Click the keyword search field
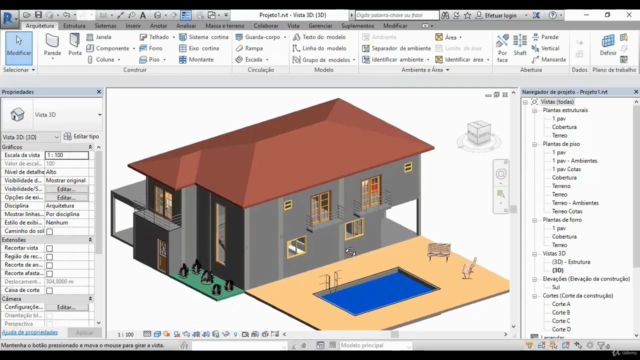This screenshot has width=640, height=360. (x=397, y=15)
